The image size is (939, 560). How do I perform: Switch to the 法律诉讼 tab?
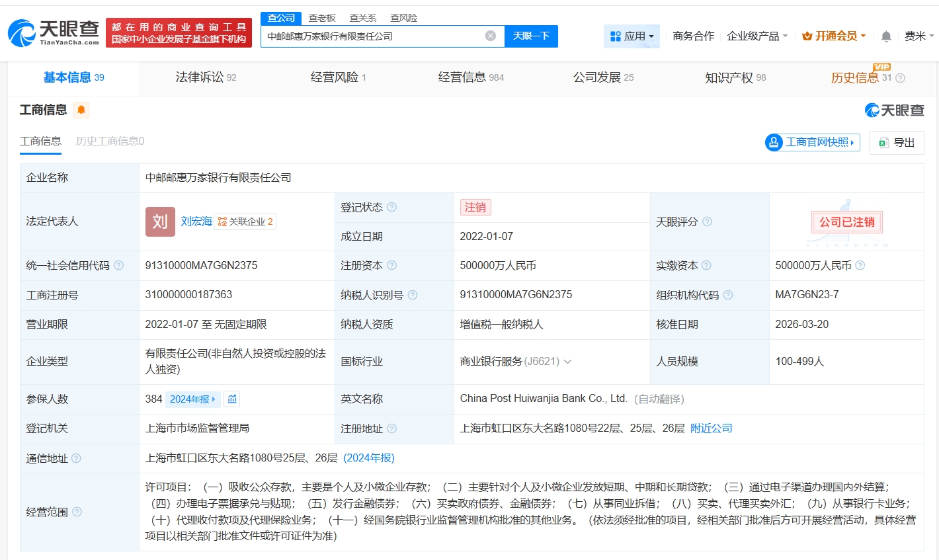point(206,78)
